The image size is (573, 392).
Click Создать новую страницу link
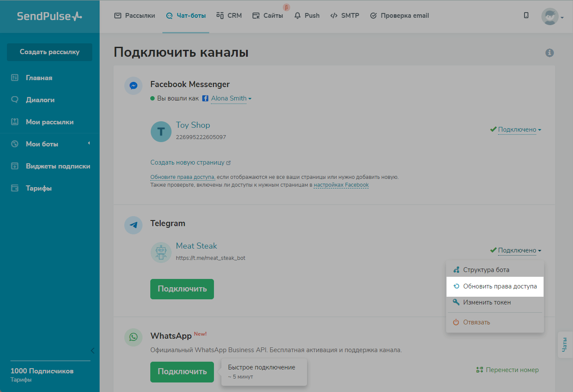tap(191, 163)
